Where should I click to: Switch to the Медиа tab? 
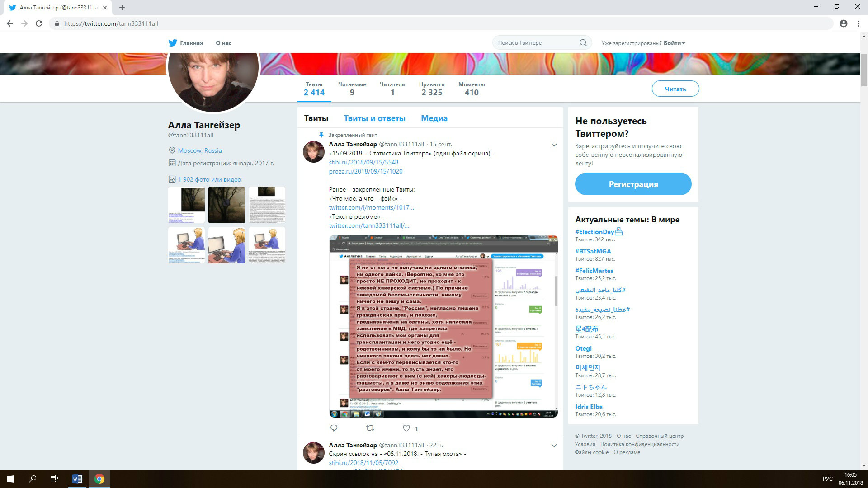point(434,118)
